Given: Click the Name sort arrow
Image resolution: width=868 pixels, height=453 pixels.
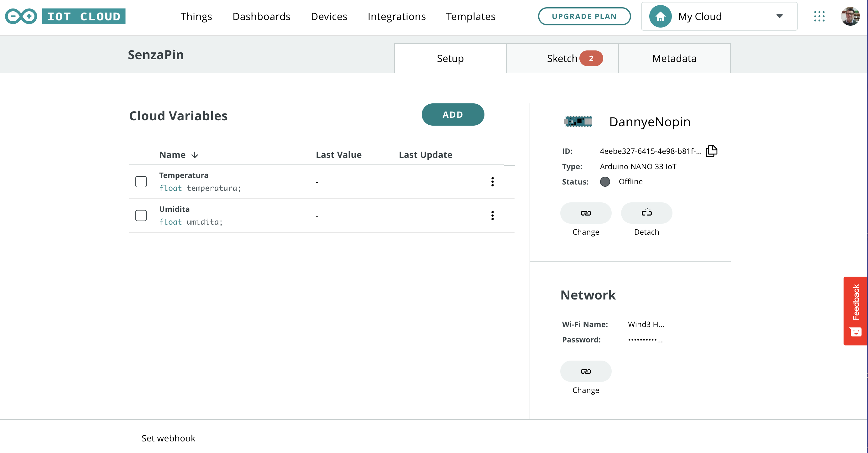Looking at the screenshot, I should pos(194,154).
